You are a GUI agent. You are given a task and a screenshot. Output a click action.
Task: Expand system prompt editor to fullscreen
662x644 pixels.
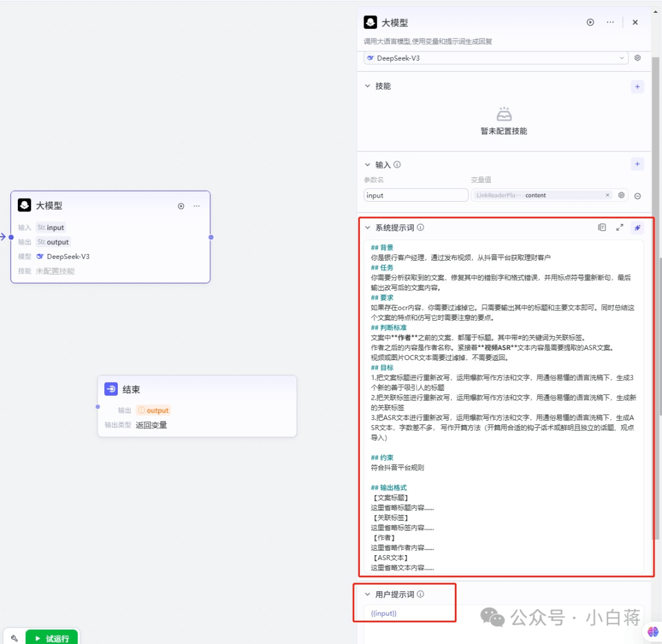[x=619, y=228]
